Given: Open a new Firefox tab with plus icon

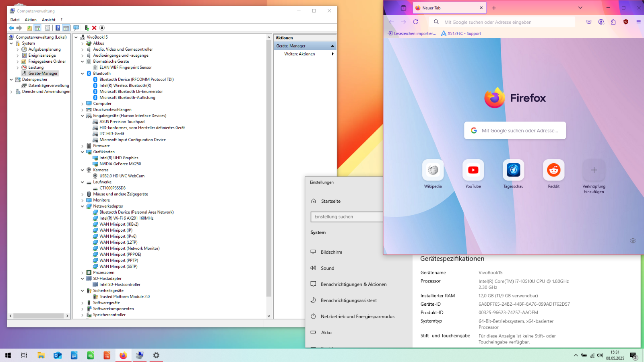Looking at the screenshot, I should click(494, 8).
